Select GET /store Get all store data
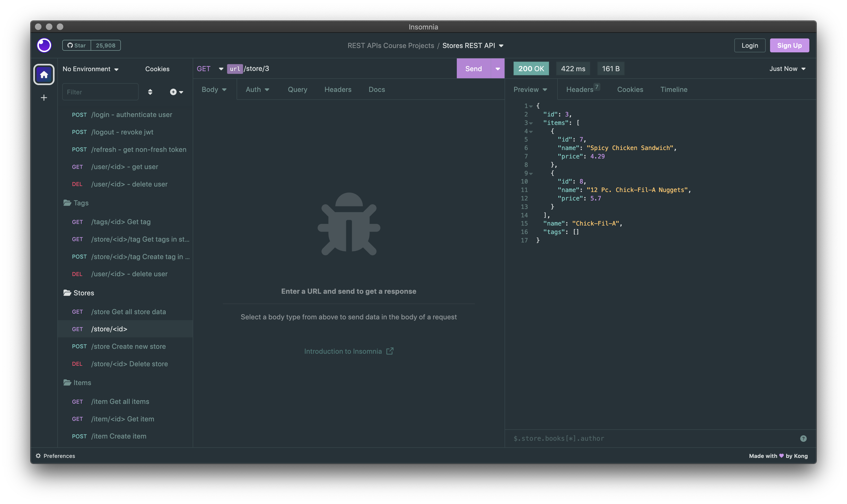Viewport: 847px width, 504px height. coord(125,312)
